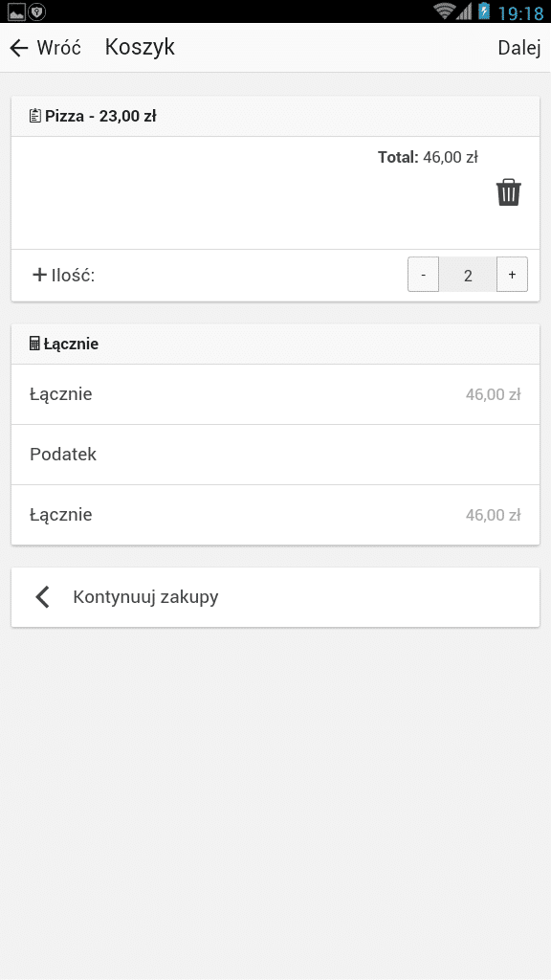Increase quantity with the plus button

click(513, 275)
